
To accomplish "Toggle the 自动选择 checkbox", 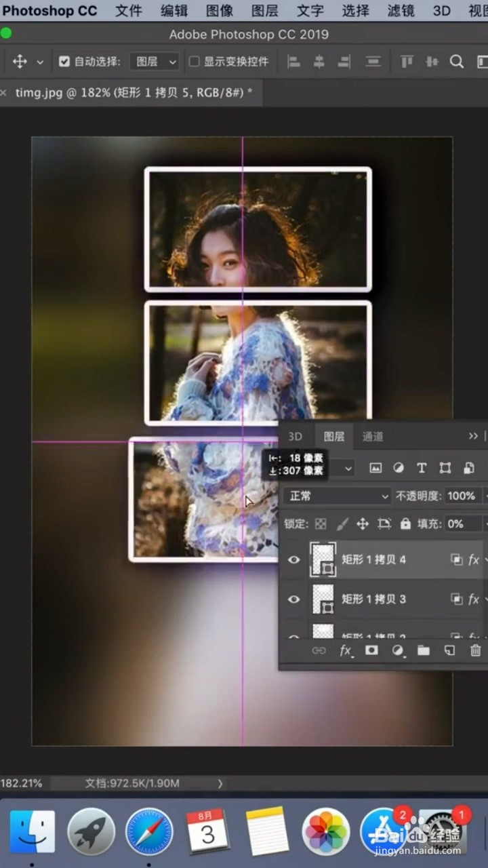I will (x=64, y=62).
